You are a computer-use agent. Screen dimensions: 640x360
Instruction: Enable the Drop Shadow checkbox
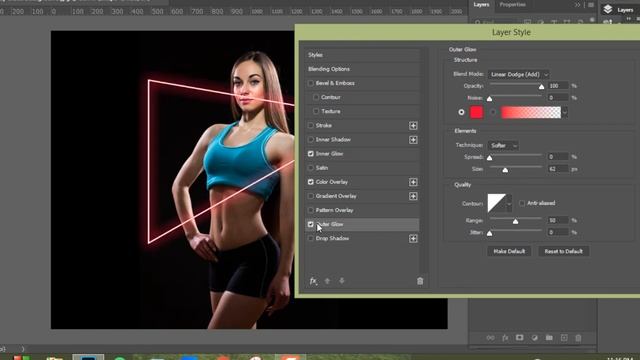point(311,239)
